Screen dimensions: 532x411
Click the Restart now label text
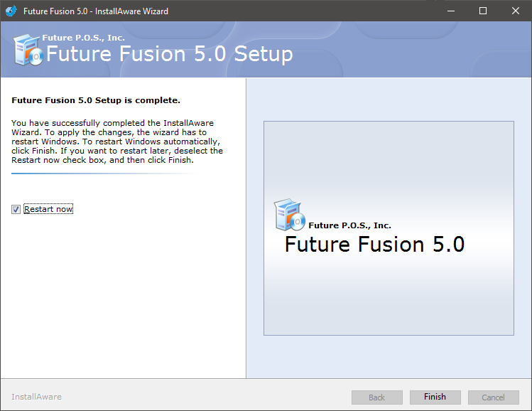coord(48,209)
